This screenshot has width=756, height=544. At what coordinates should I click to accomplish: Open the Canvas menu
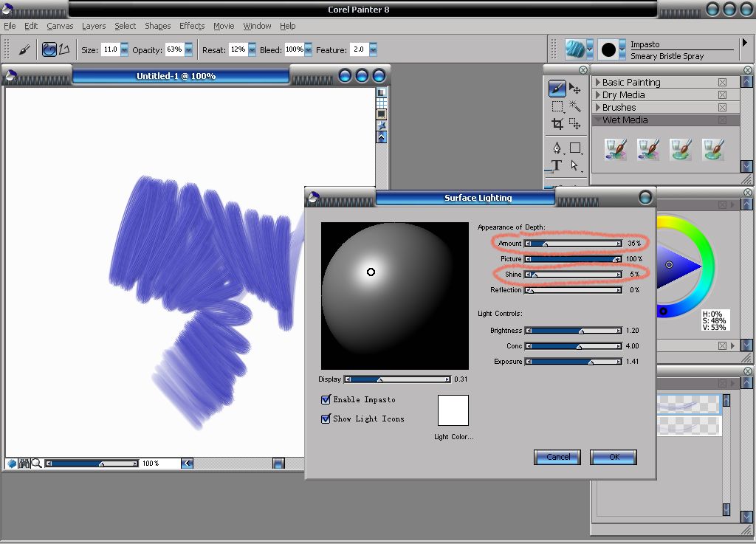(60, 26)
